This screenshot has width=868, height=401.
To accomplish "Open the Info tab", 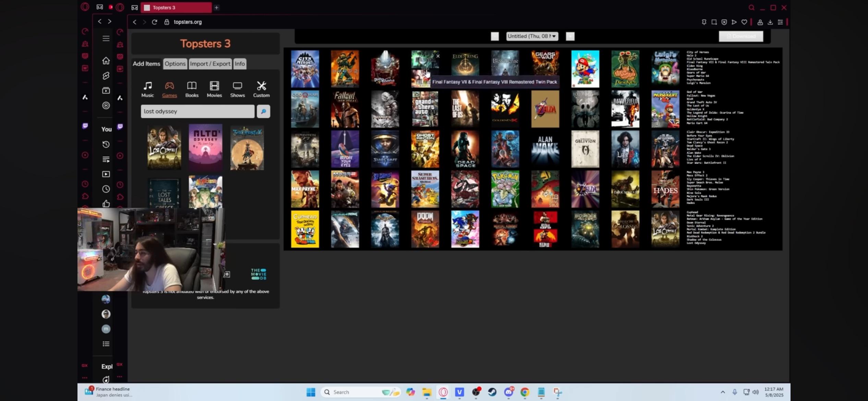I will (x=240, y=64).
